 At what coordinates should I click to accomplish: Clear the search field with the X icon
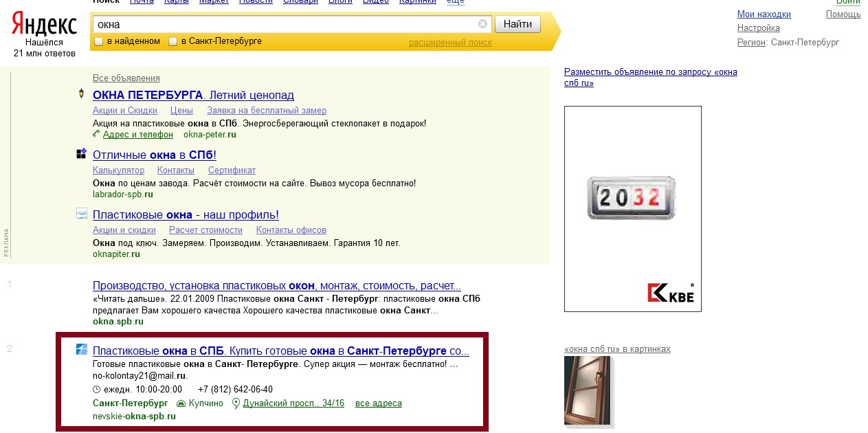483,24
